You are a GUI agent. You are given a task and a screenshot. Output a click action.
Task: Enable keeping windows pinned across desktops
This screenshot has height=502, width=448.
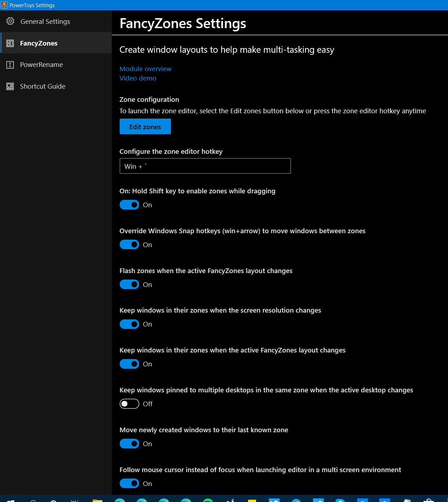click(129, 403)
